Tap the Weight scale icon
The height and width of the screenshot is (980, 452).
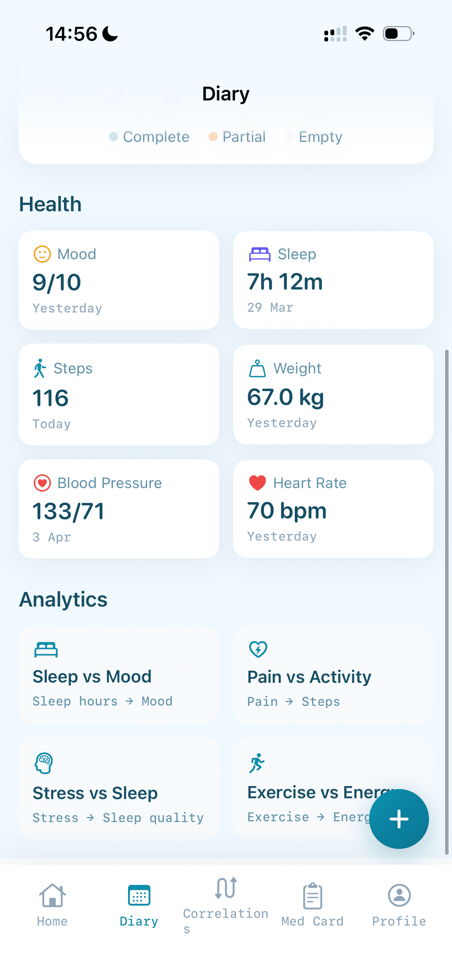257,368
